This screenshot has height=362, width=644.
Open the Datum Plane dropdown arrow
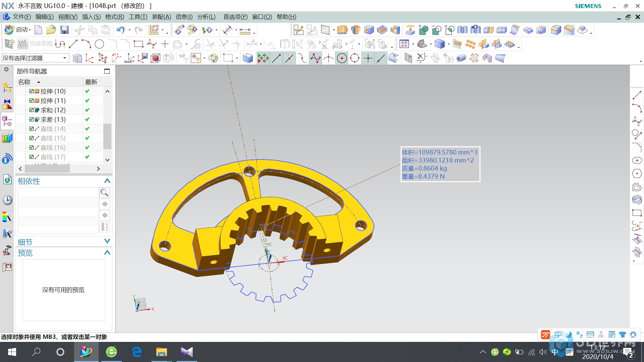(334, 30)
